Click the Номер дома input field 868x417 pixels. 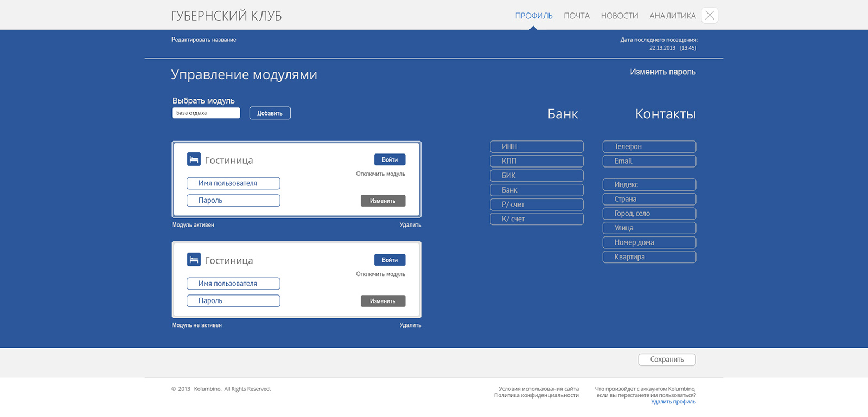(x=649, y=242)
